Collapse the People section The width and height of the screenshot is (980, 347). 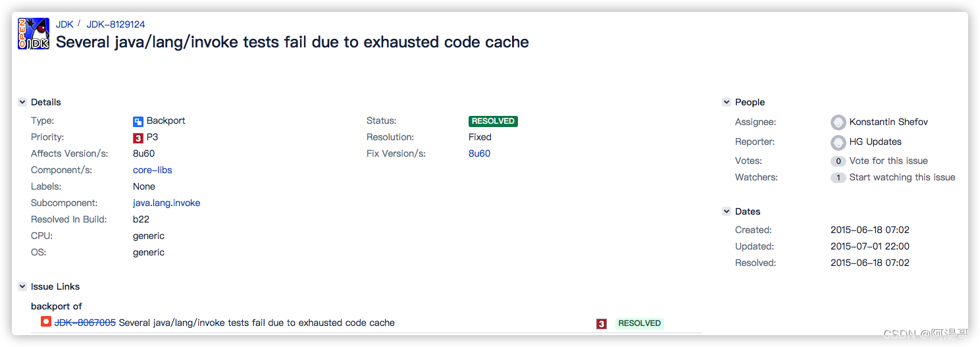pyautogui.click(x=727, y=102)
